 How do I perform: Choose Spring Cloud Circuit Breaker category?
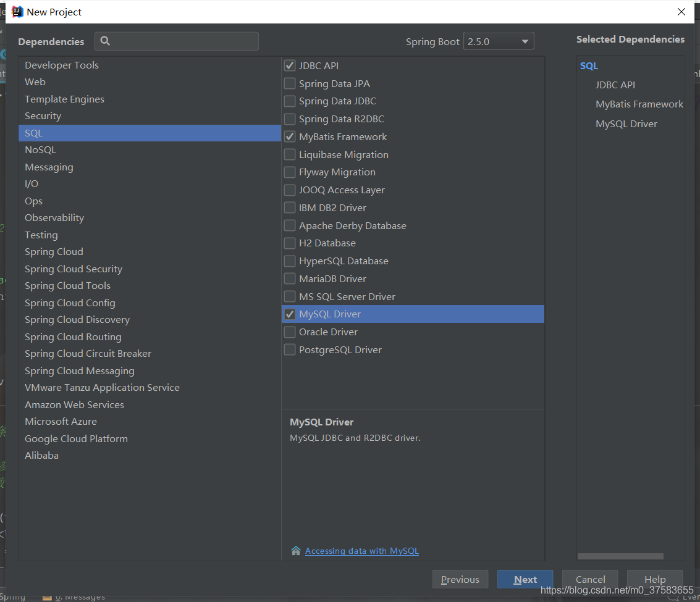click(x=150, y=353)
